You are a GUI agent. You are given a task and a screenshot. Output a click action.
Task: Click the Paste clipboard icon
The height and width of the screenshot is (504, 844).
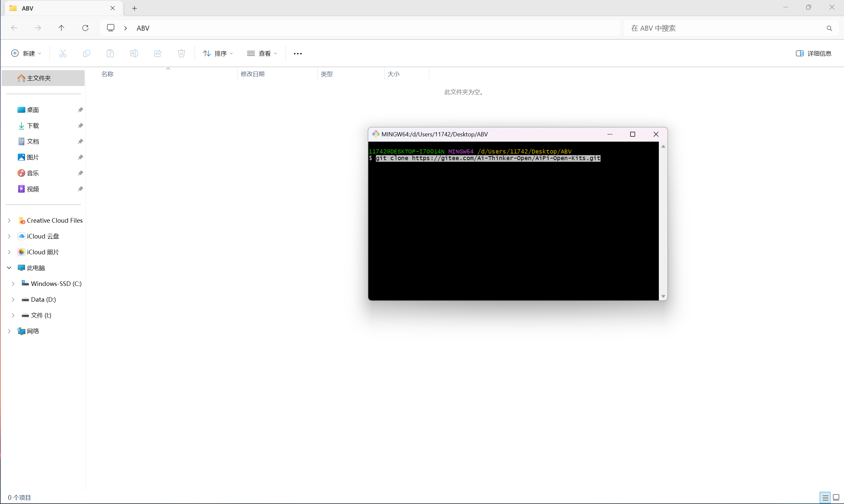tap(110, 53)
